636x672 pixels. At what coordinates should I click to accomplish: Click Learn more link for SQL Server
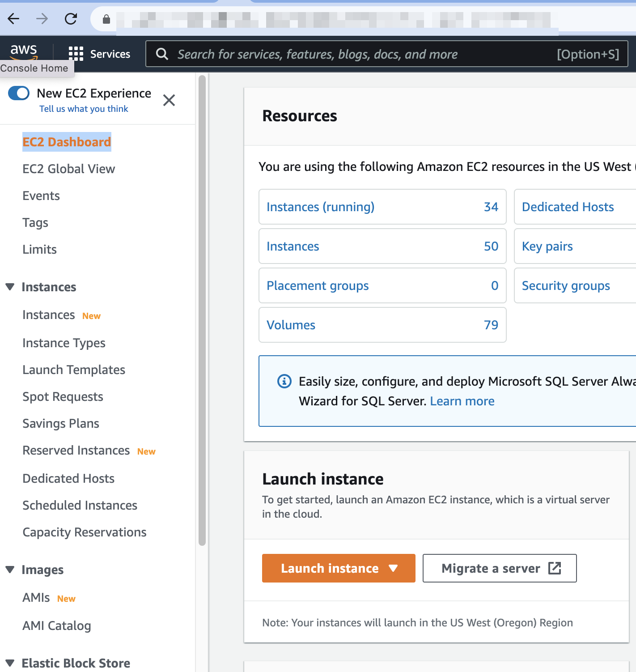(462, 401)
